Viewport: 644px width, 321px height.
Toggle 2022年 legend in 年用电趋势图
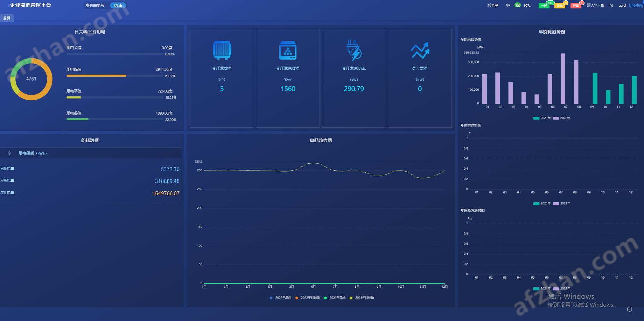click(561, 118)
